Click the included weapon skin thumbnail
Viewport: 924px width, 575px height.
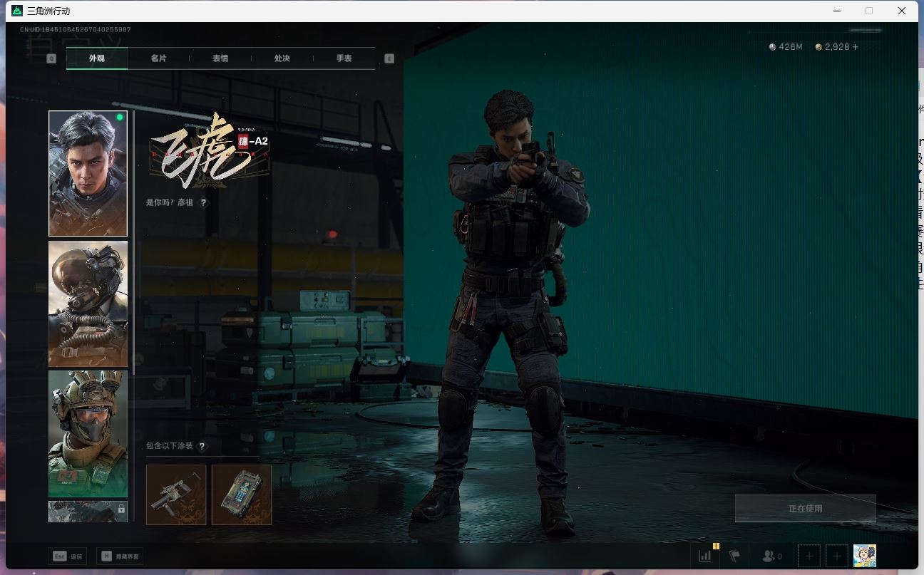(176, 494)
